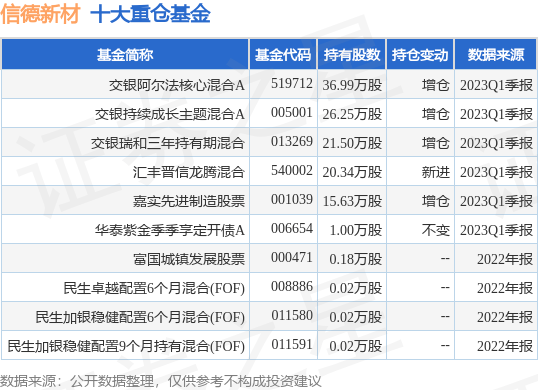Image resolution: width=538 pixels, height=390 pixels.
Task: Select fund code 540002
Action: coord(292,170)
